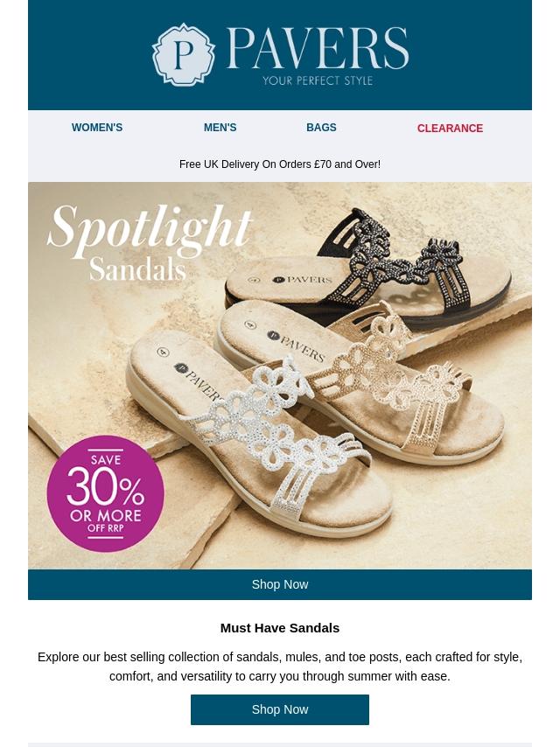Viewport: 560px width, 747px height.
Task: Open the MEN'S navigation link
Action: (x=220, y=128)
